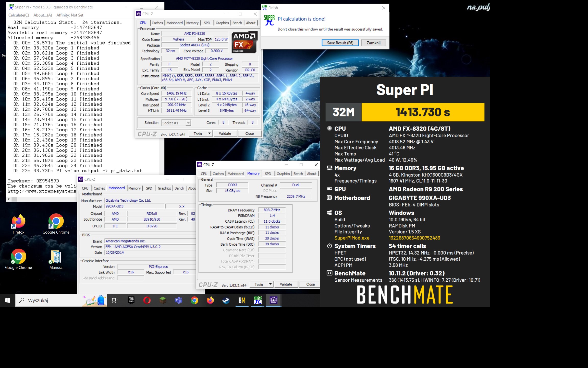Click the CPU-Z CPU window title icon
The height and width of the screenshot is (368, 588).
pyautogui.click(x=139, y=14)
